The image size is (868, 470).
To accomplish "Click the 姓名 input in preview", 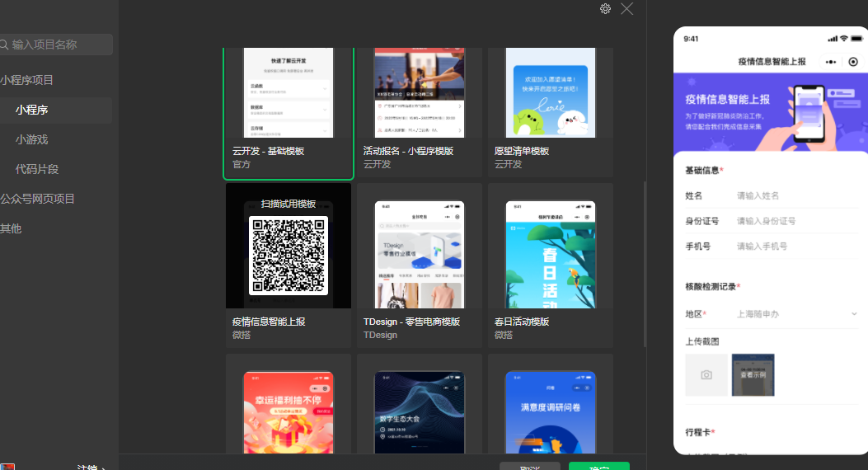I will click(x=797, y=195).
